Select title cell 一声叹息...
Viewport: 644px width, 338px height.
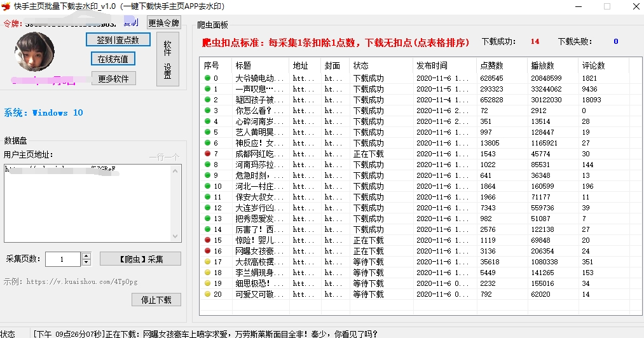click(259, 89)
